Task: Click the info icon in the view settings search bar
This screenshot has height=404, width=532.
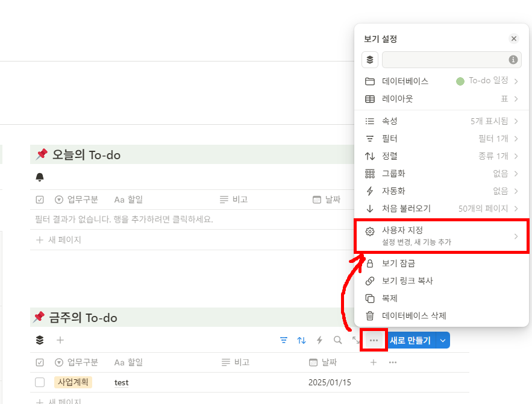Action: 513,60
